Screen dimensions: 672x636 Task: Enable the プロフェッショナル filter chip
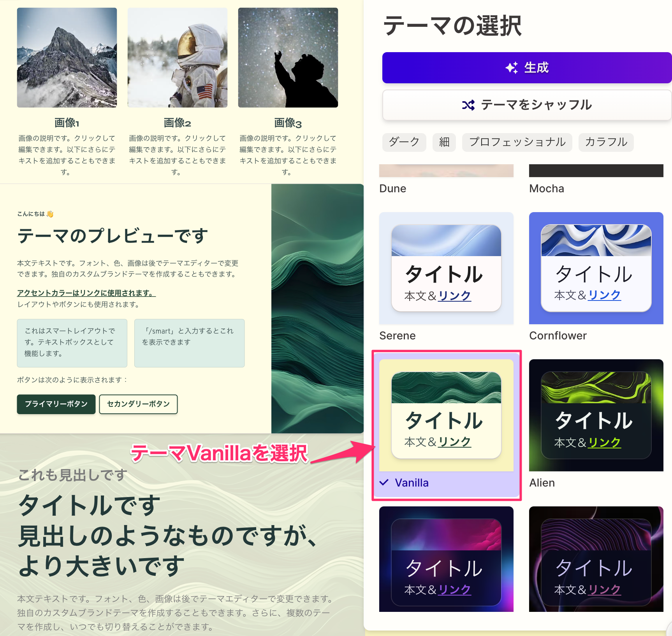click(517, 142)
